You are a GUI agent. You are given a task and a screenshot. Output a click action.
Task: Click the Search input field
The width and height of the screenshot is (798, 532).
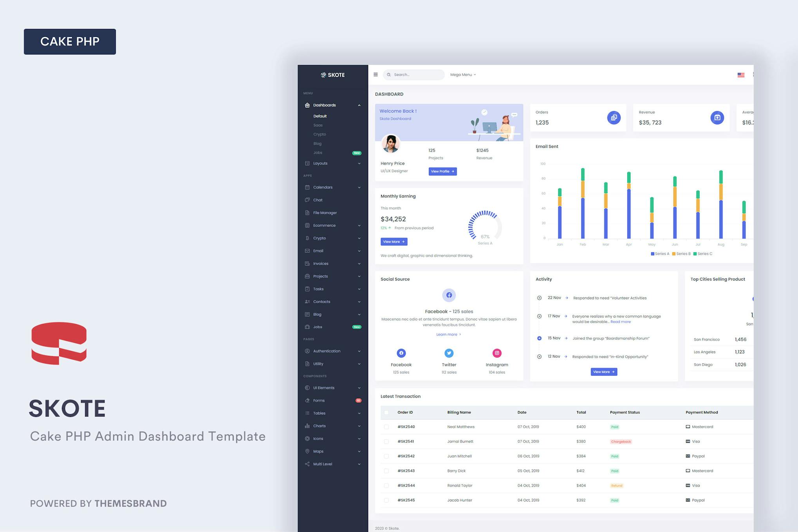tap(413, 74)
